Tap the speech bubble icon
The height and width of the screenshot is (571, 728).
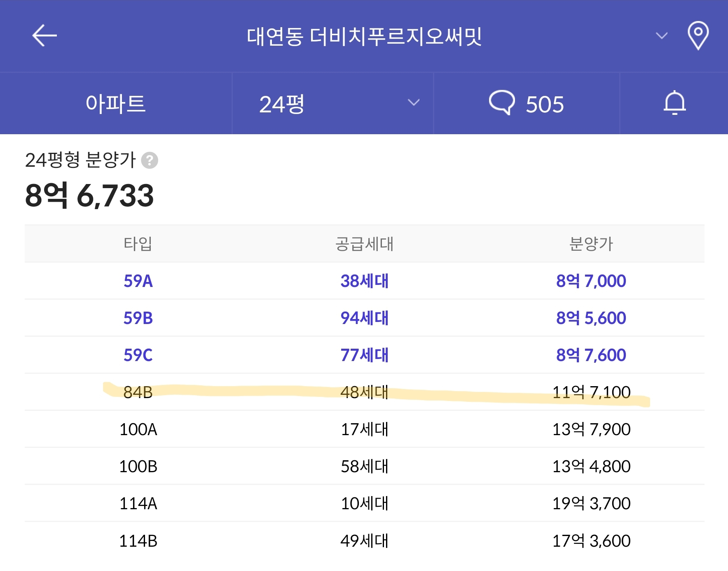pyautogui.click(x=501, y=103)
